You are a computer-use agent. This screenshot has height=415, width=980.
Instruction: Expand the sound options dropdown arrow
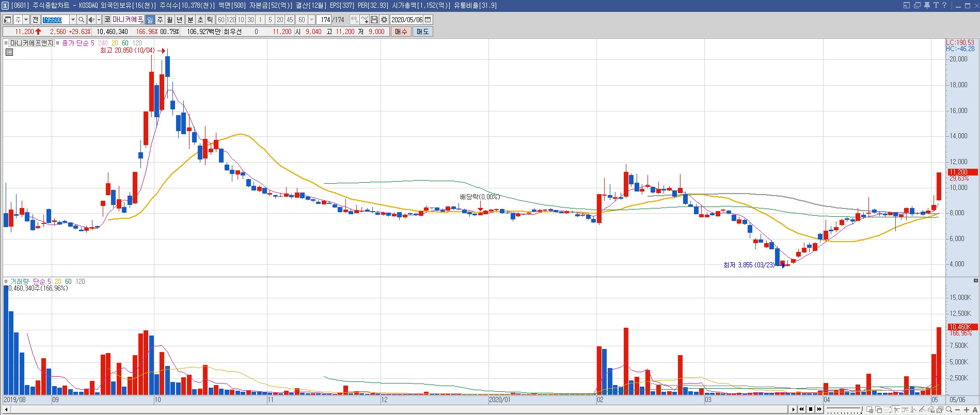[x=99, y=20]
